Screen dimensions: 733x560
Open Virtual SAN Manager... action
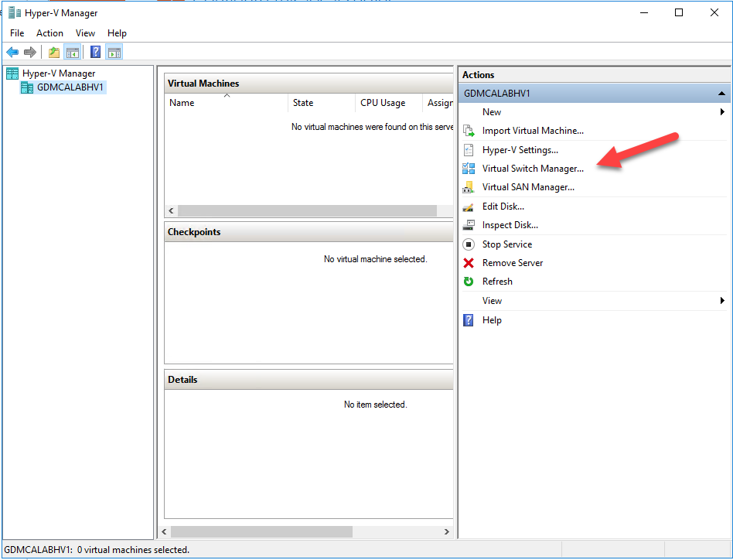click(x=528, y=187)
